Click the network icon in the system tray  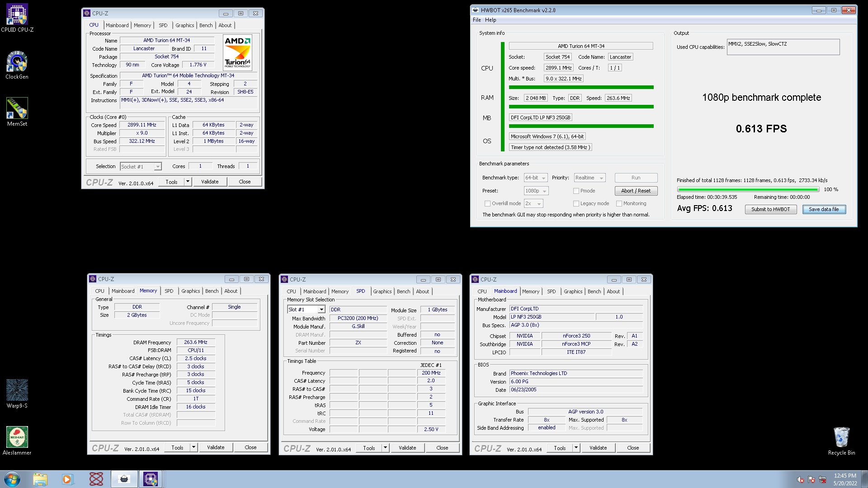pyautogui.click(x=822, y=480)
